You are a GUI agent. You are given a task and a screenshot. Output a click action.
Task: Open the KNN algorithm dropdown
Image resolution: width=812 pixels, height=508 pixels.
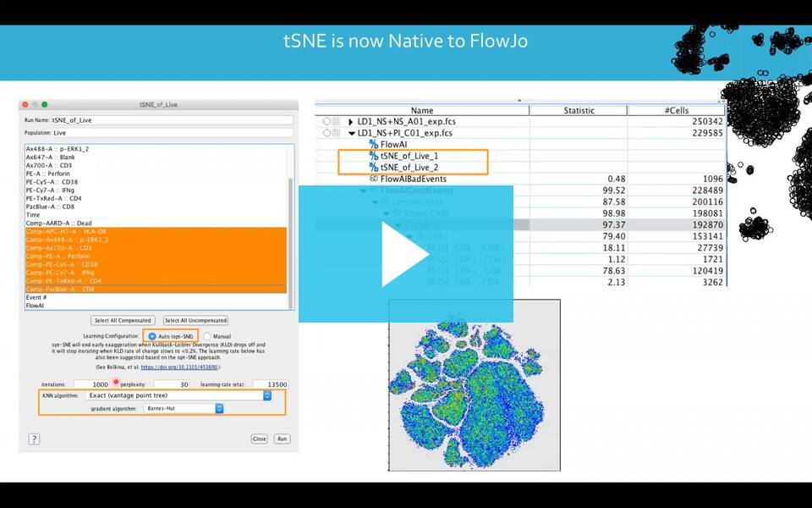178,395
